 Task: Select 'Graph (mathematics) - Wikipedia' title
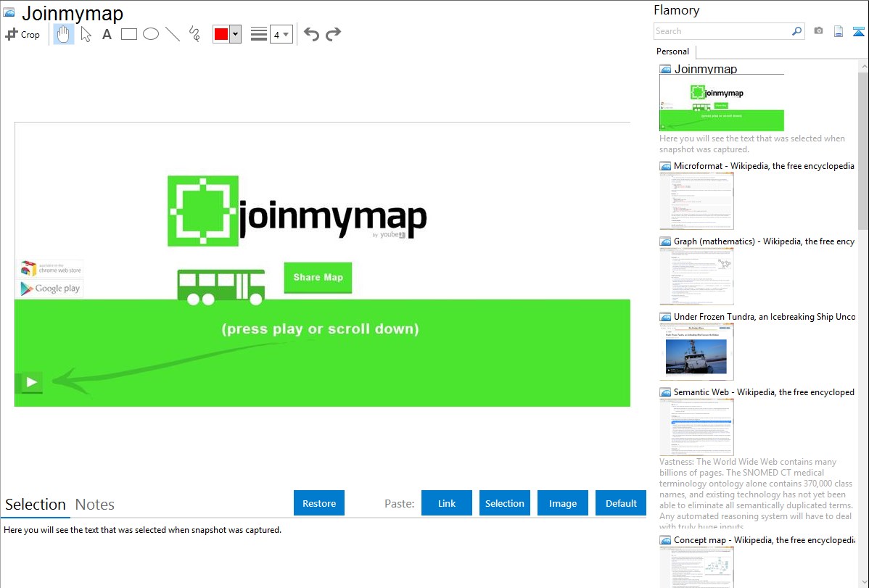click(x=764, y=241)
